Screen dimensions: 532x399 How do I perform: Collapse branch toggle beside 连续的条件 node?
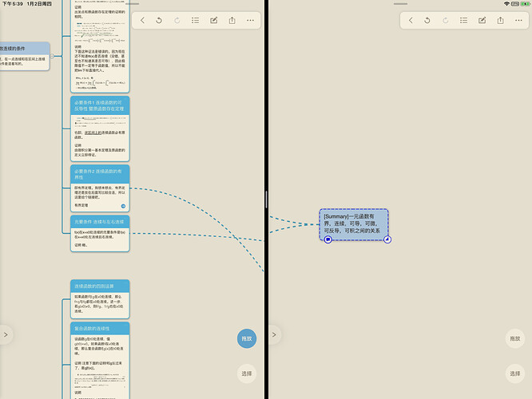coord(52,56)
